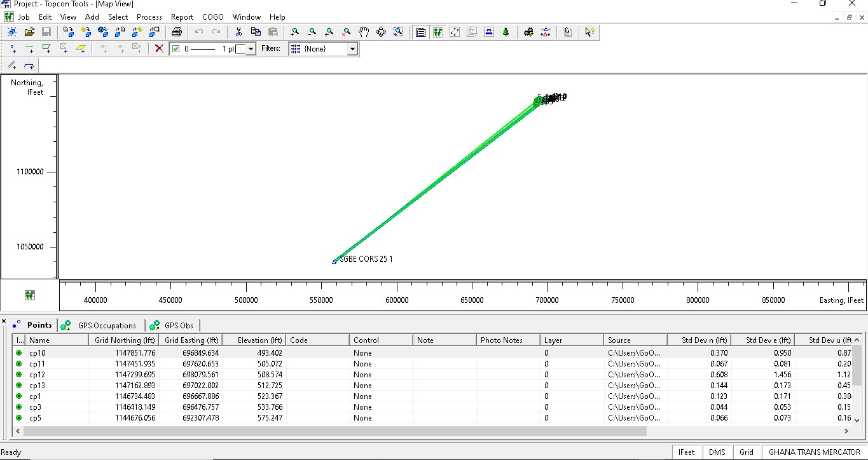Sort by Grid Northing column header
Viewport: 868px width, 460px height.
click(124, 340)
